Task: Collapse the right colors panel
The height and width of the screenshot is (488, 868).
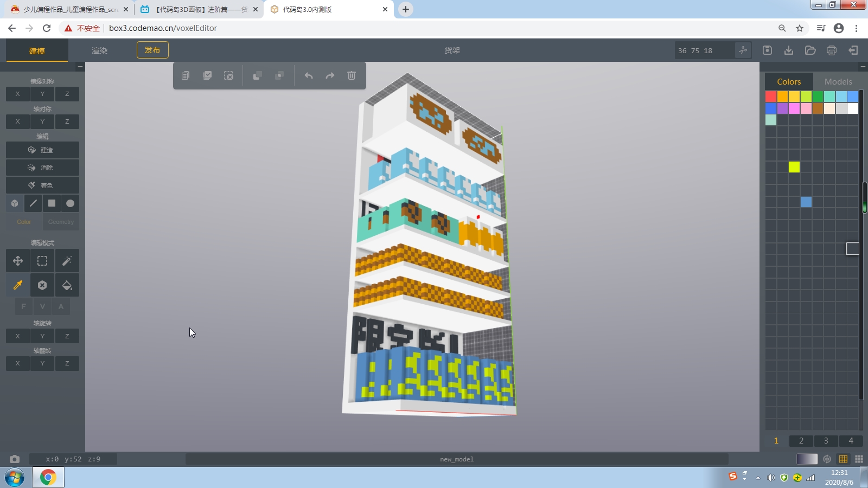Action: (x=863, y=67)
